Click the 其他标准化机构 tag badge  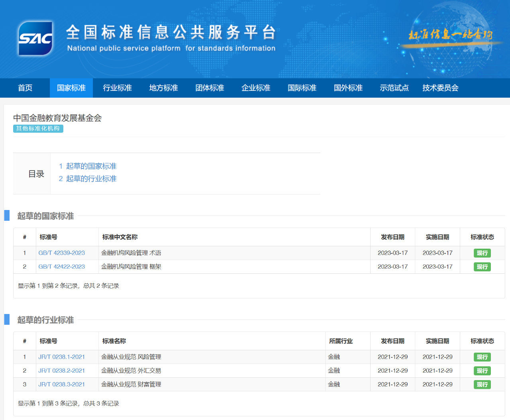click(x=38, y=129)
